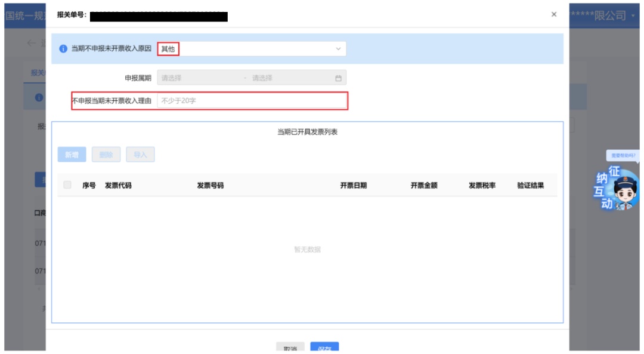Click the 导入 button
The image size is (644, 354).
(140, 155)
